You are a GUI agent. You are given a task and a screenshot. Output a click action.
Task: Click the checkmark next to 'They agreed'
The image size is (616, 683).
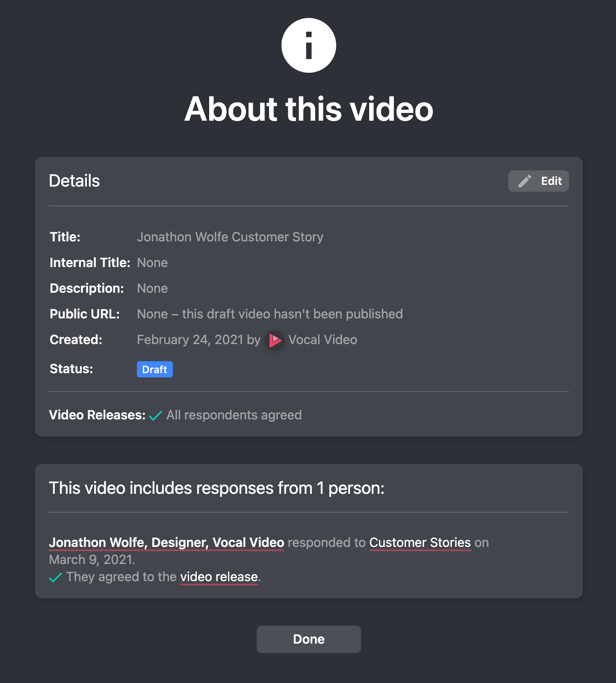[56, 577]
